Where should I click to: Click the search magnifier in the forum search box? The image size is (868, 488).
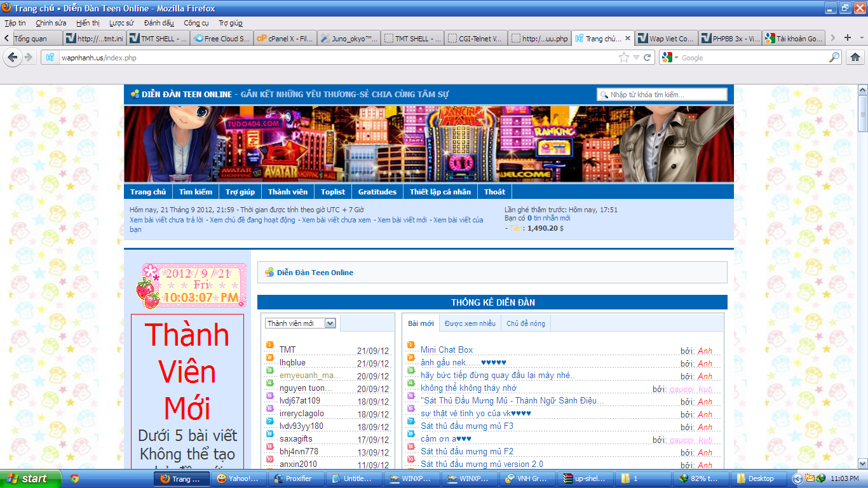coord(604,95)
